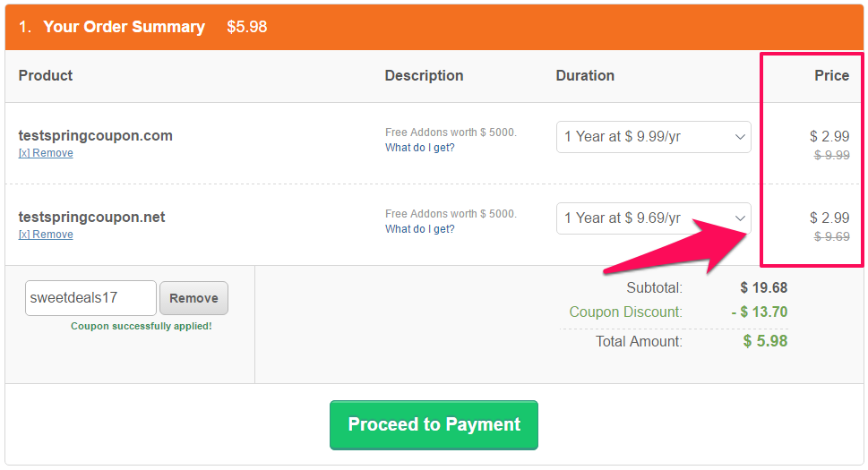Click the Total Amount $ 5.98 value
This screenshot has width=868, height=470.
(x=765, y=340)
